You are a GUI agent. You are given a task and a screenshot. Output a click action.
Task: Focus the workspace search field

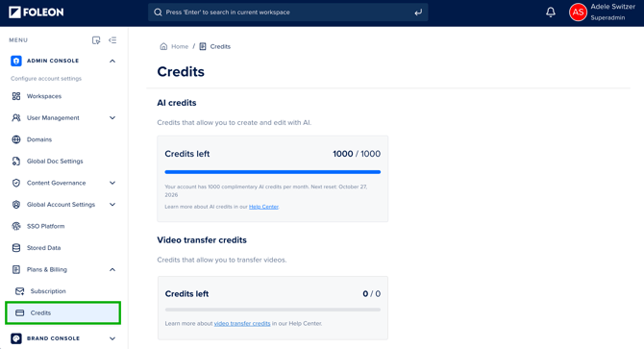pyautogui.click(x=288, y=12)
